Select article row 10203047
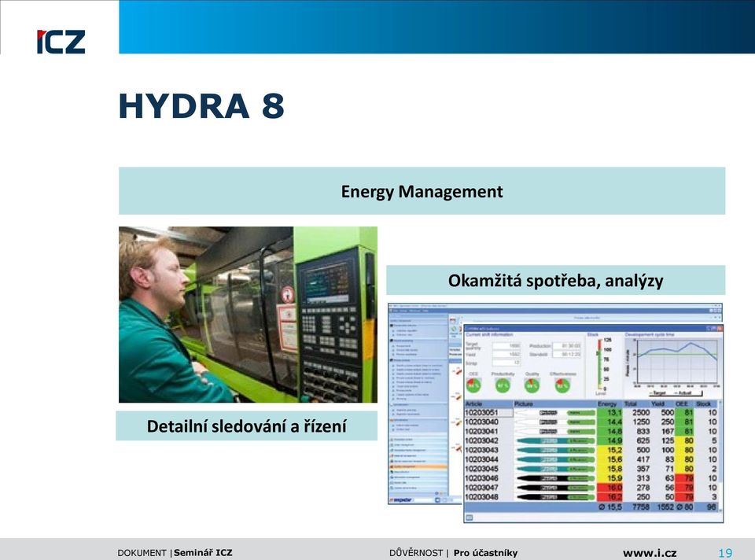Screen dimensions: 755x560 pyautogui.click(x=591, y=488)
